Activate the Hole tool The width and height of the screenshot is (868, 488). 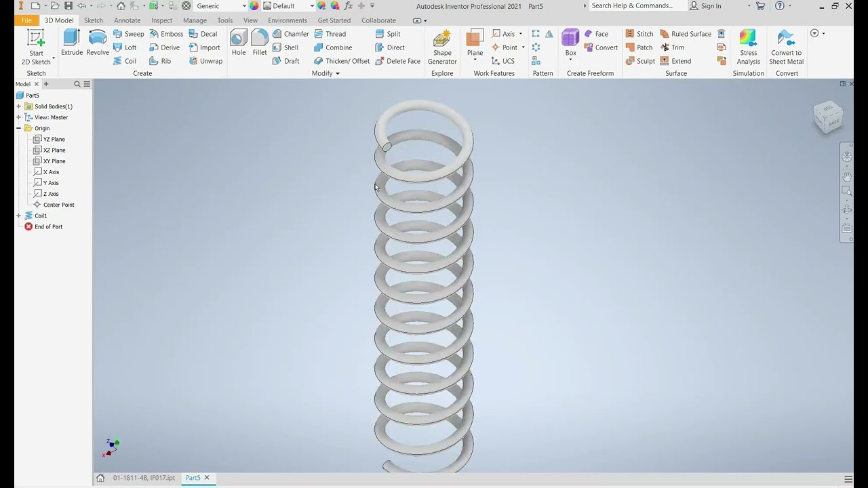click(x=239, y=43)
